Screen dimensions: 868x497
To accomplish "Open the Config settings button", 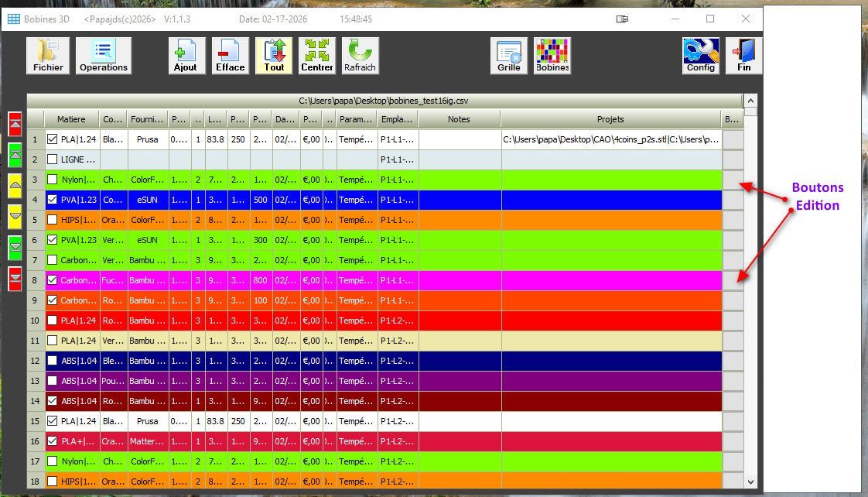I will (701, 56).
